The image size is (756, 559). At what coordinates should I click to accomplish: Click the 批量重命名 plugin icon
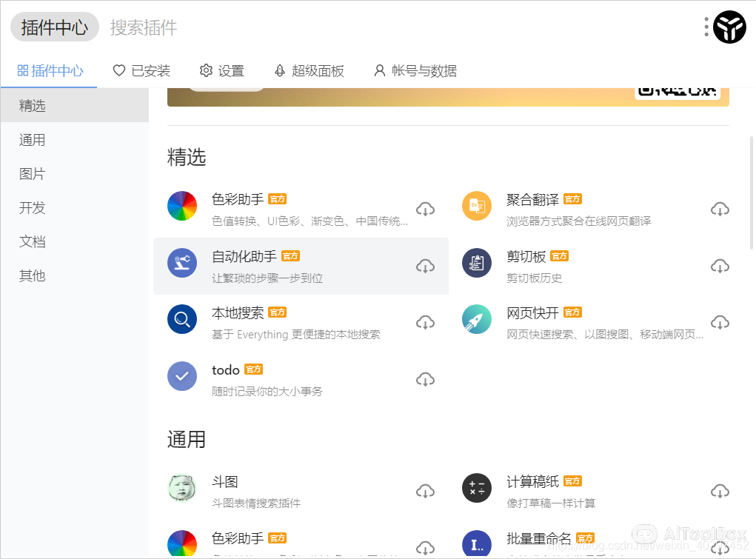click(x=477, y=544)
